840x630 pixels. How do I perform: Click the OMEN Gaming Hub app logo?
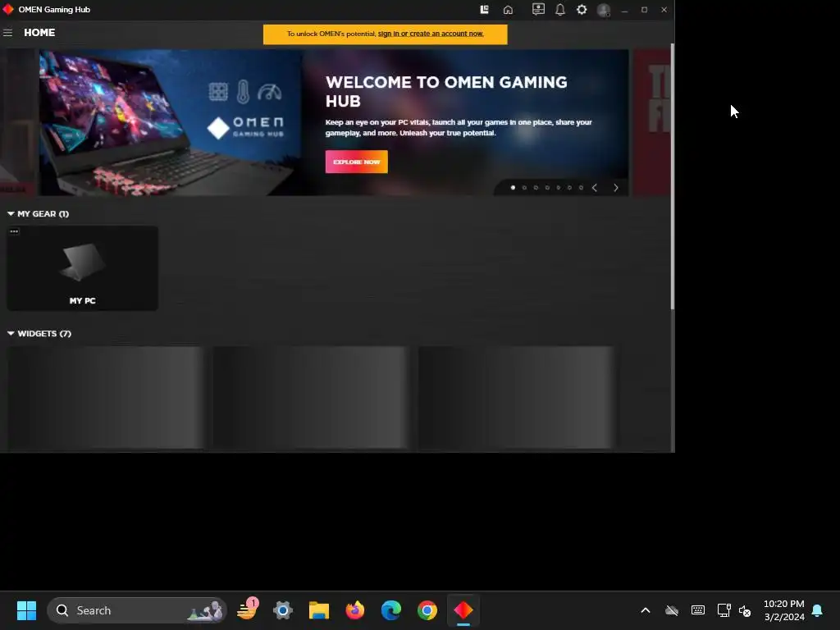[8, 9]
